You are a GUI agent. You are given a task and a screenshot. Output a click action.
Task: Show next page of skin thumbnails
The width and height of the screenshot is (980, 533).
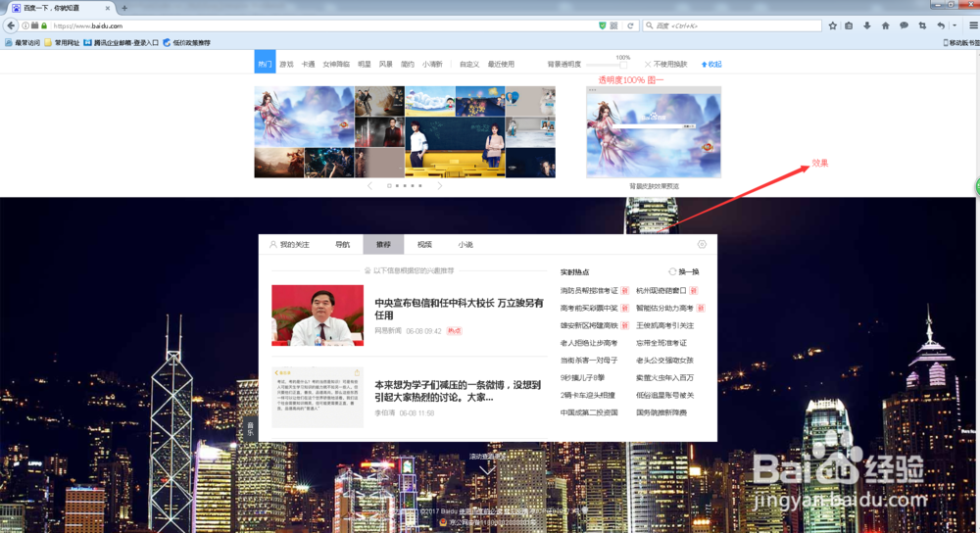pos(439,185)
